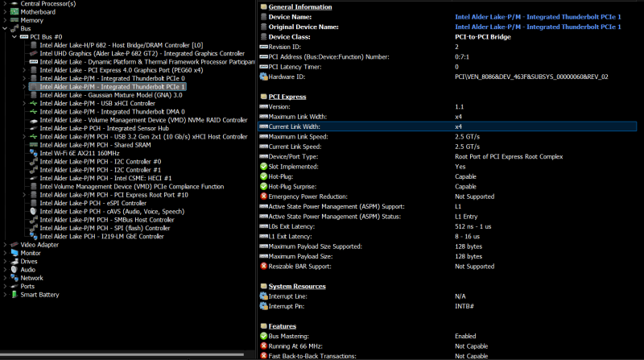Click the General Information section folder icon
Screen dimensions: 644x360
[x=264, y=6]
